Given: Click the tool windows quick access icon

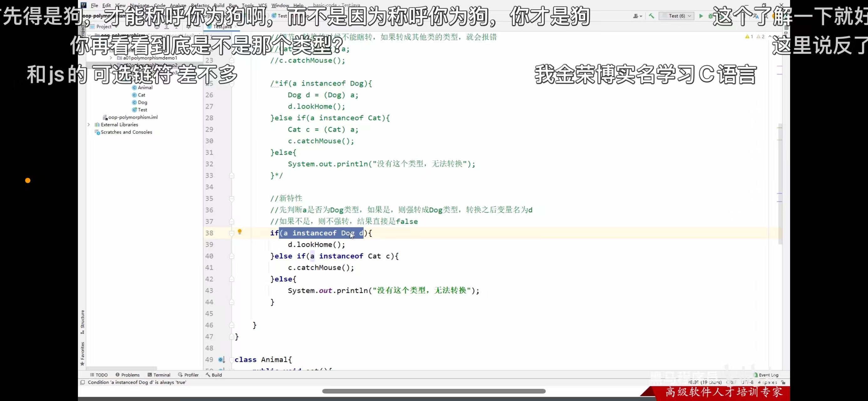Looking at the screenshot, I should click(x=83, y=382).
